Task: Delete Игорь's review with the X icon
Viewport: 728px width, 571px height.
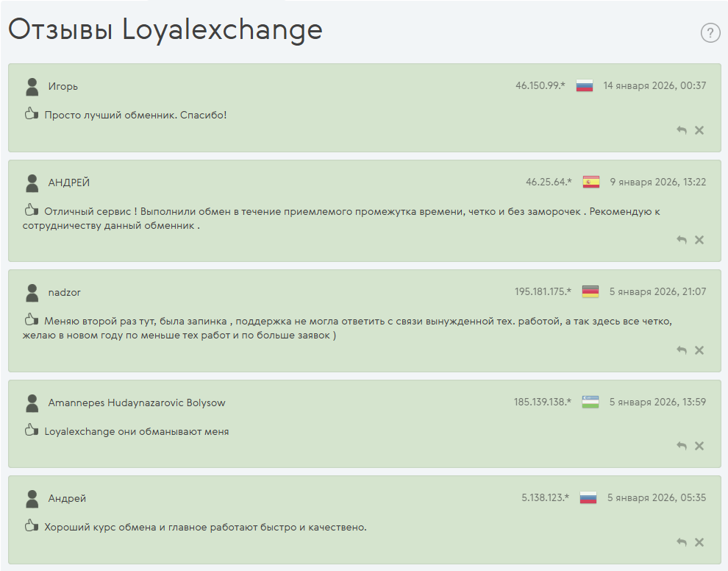Action: [699, 130]
